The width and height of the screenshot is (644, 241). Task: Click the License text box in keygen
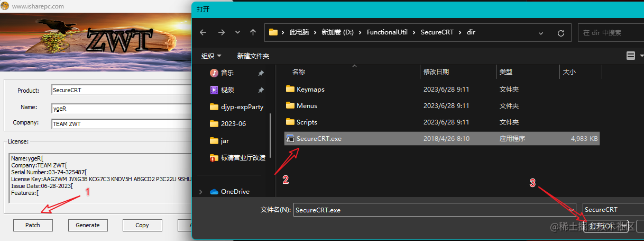100,178
